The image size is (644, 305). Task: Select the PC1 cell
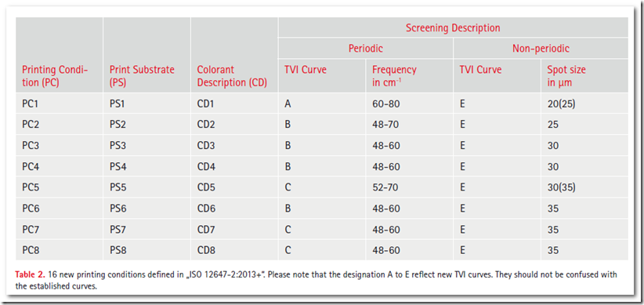(x=30, y=104)
